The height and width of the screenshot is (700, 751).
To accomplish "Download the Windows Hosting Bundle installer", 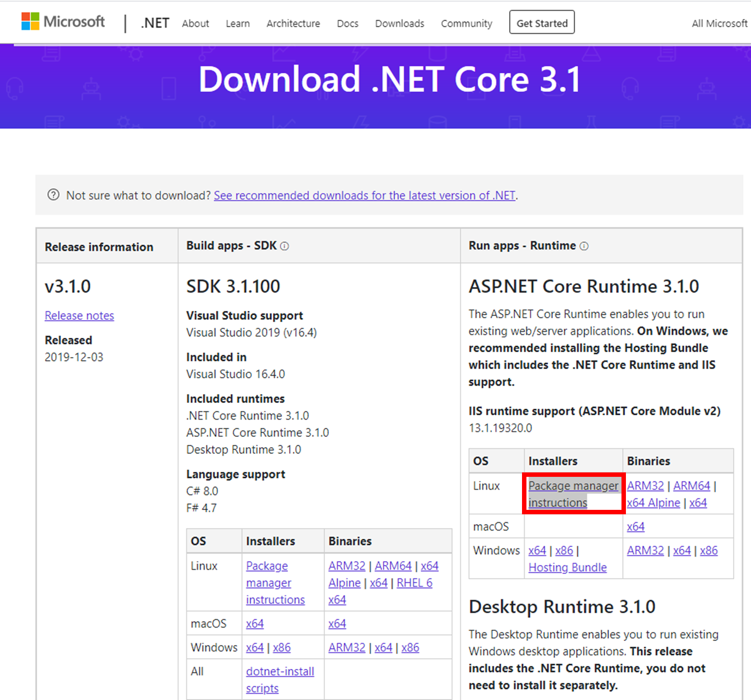I will [567, 567].
